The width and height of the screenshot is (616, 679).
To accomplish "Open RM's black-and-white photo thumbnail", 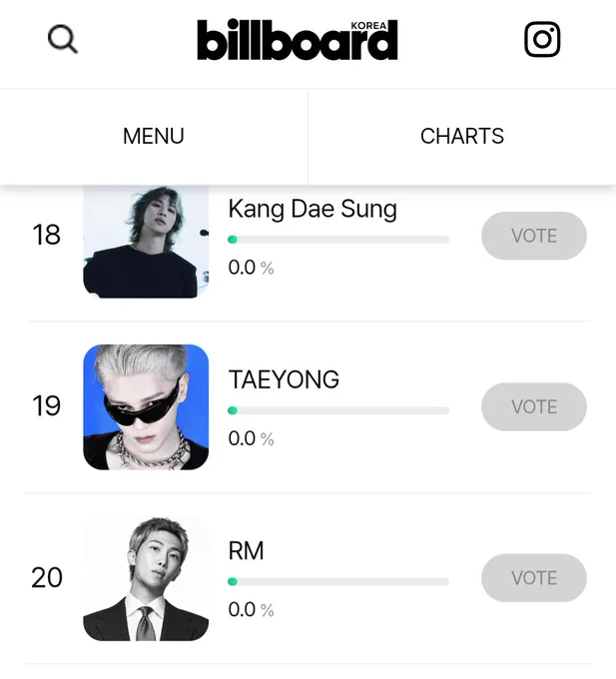I will coord(146,578).
